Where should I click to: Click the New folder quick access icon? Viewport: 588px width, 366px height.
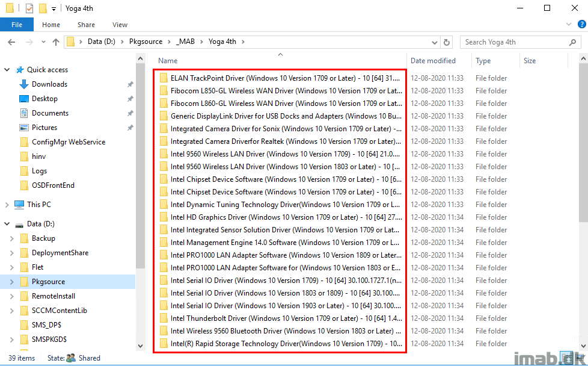point(43,8)
